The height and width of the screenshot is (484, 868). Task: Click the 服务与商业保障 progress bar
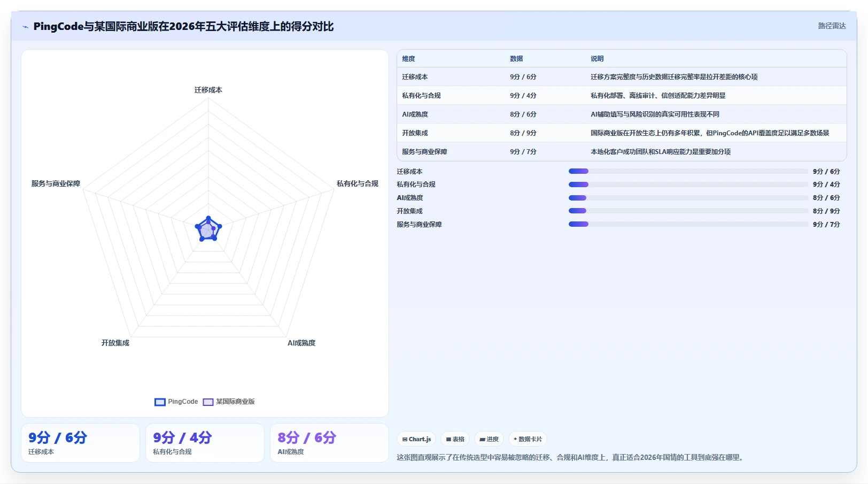[x=688, y=224]
